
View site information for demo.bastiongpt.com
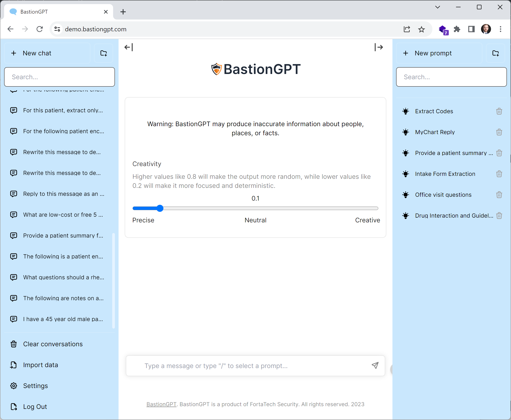[57, 29]
